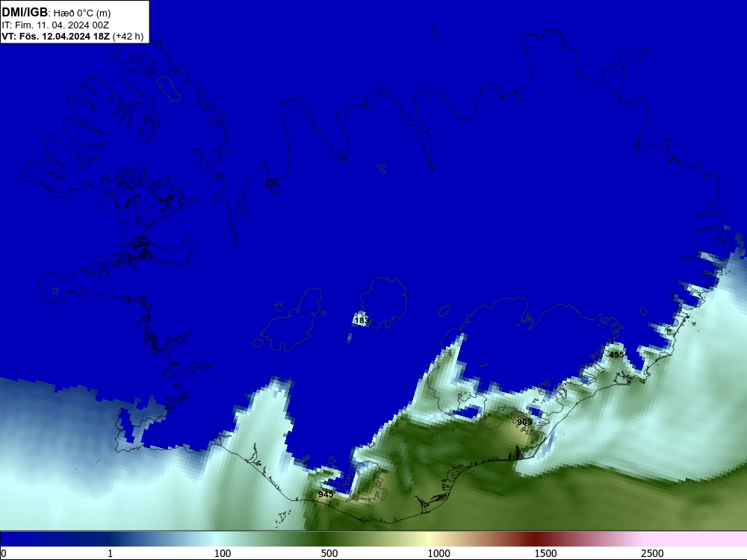This screenshot has height=560, width=747.
Task: Click the 183 height label on map
Action: click(362, 320)
